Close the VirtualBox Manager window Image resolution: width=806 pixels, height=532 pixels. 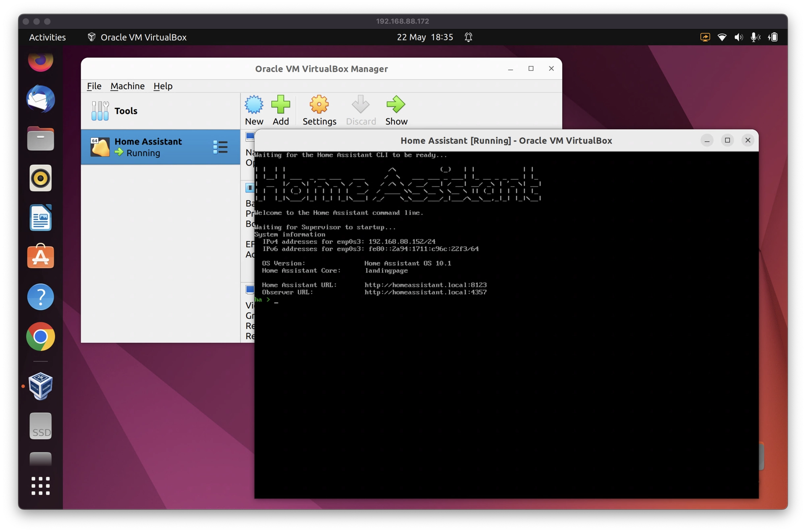551,69
